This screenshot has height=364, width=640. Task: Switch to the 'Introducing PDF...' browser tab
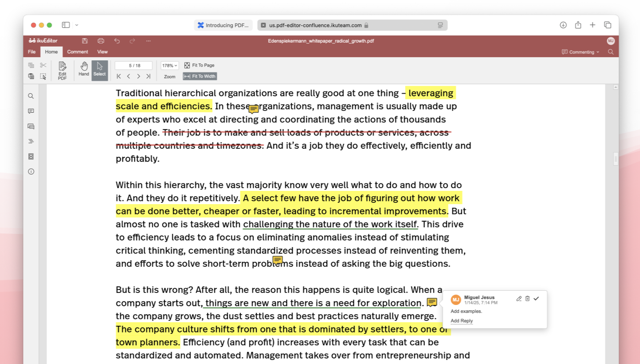tap(223, 25)
